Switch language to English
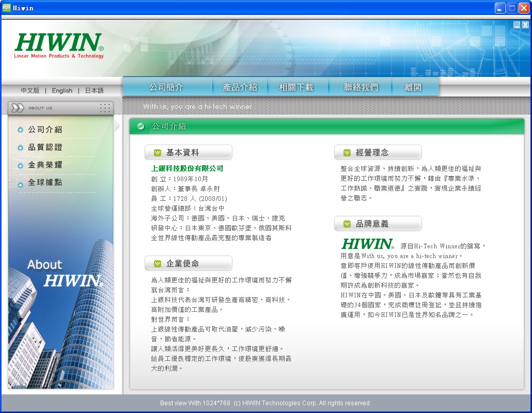The image size is (532, 413). (x=62, y=90)
